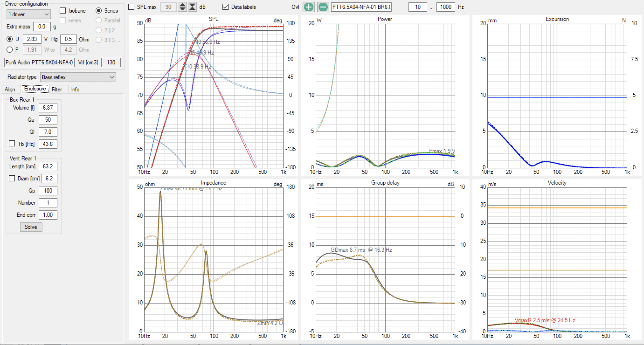
Task: Edit the vent Number field
Action: click(48, 203)
